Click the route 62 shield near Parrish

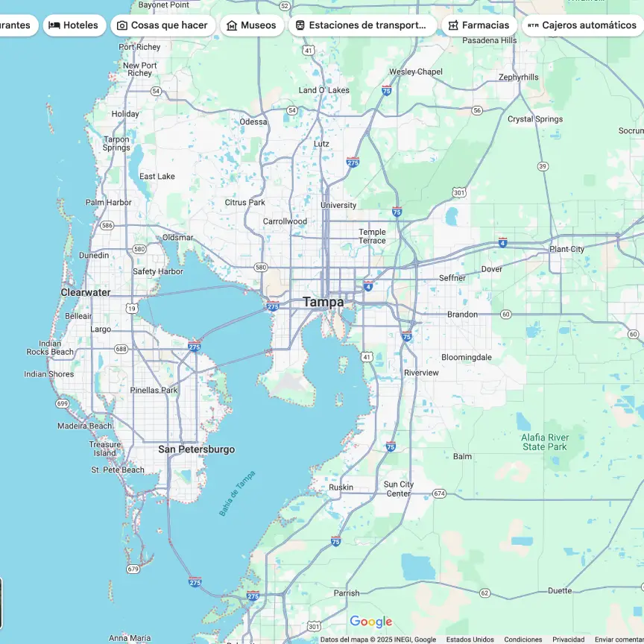click(484, 593)
